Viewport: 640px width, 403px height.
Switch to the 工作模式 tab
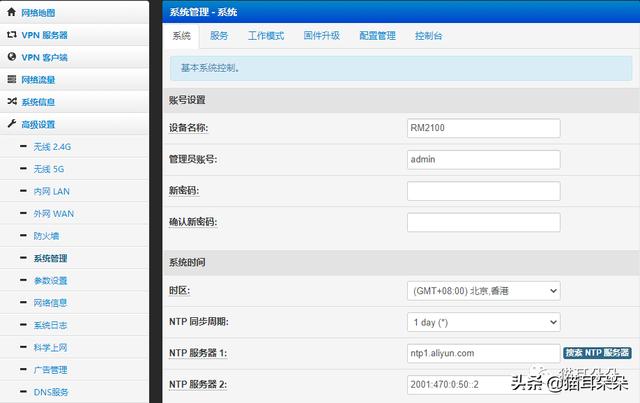click(266, 36)
